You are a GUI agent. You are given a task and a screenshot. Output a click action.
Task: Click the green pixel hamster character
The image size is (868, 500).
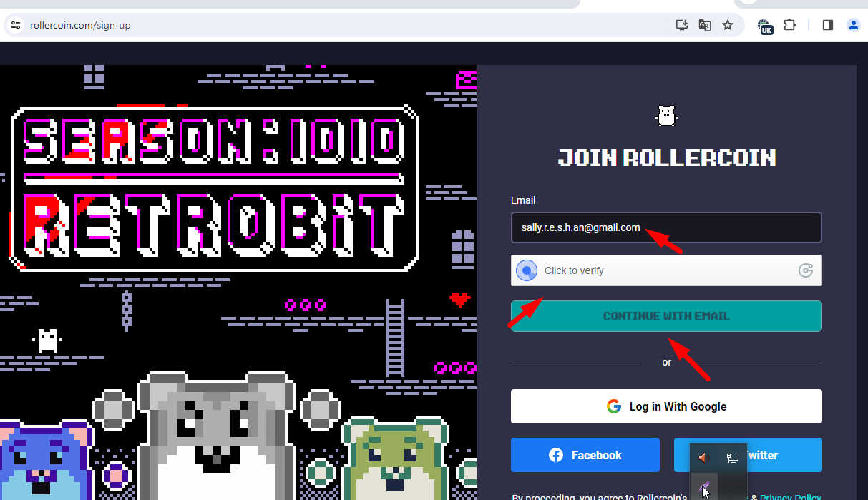395,460
